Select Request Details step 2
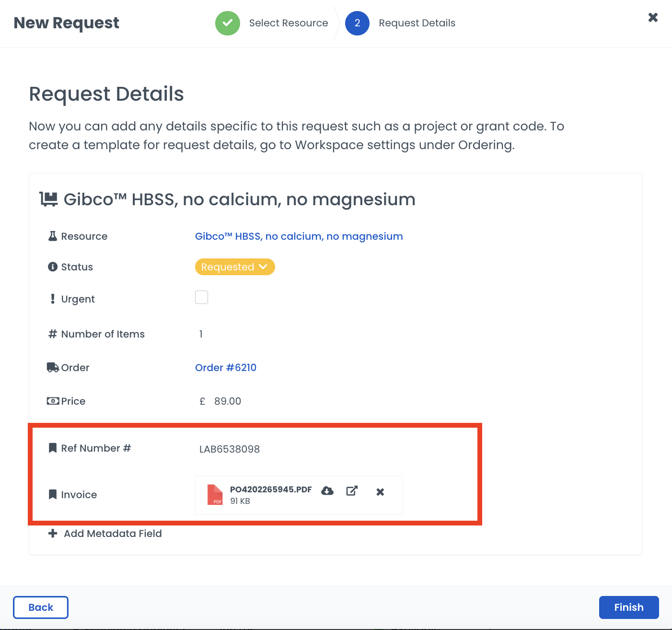Image resolution: width=672 pixels, height=630 pixels. (357, 23)
